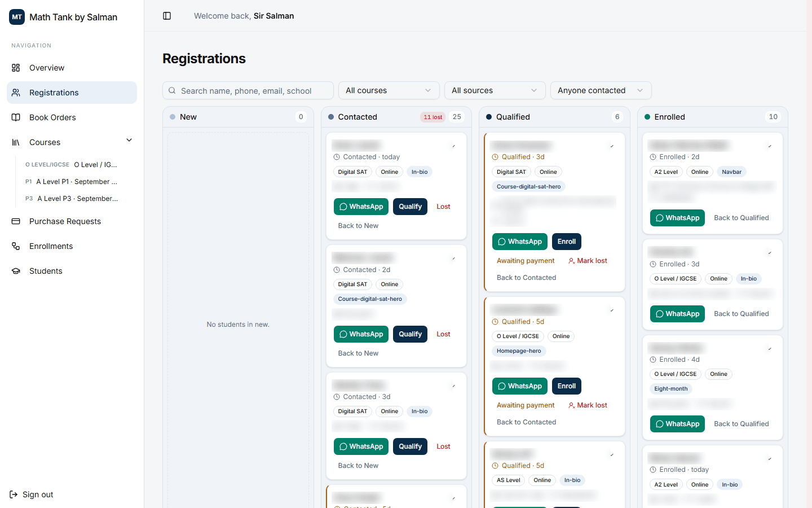
Task: Click Back to Qualified on Enrolled 3d card
Action: 741,314
